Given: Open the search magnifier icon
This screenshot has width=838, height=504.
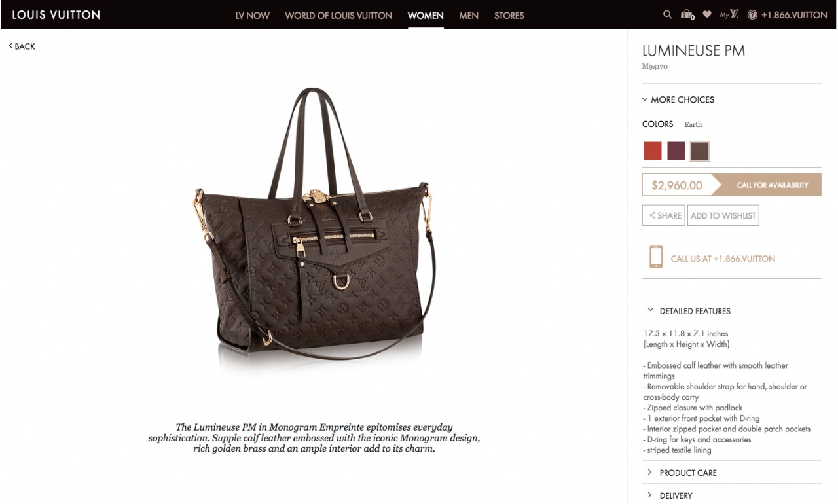Looking at the screenshot, I should 667,14.
